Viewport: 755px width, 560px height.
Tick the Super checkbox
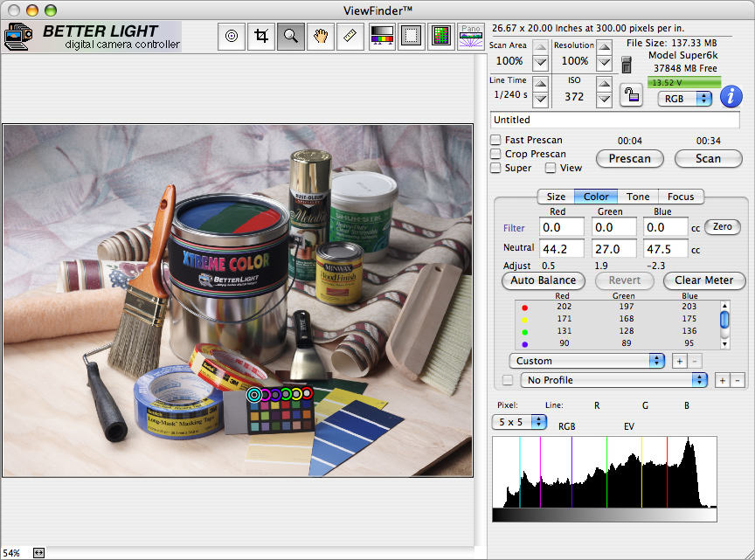point(496,168)
